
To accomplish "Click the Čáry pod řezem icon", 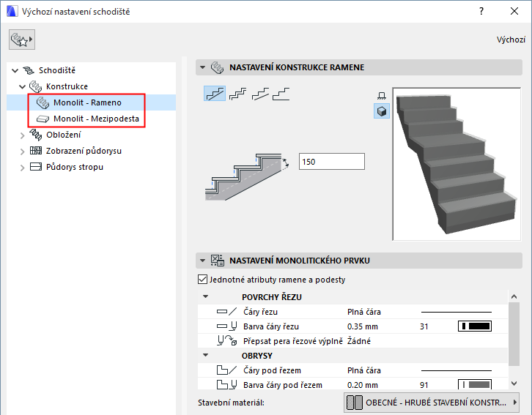I will [226, 370].
